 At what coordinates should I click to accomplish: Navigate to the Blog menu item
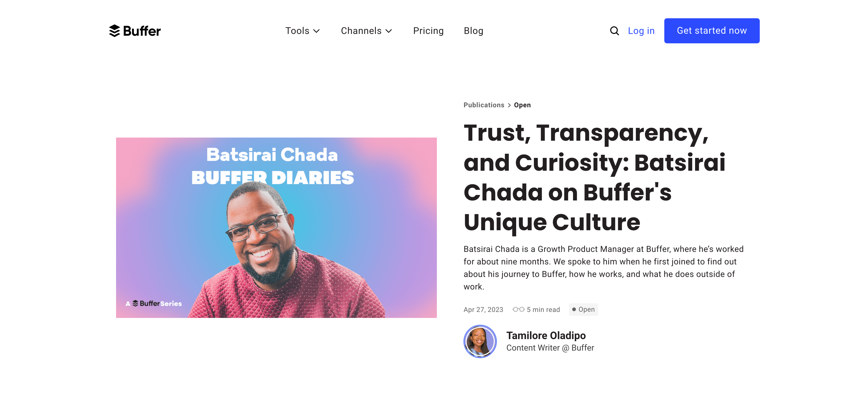pos(473,31)
